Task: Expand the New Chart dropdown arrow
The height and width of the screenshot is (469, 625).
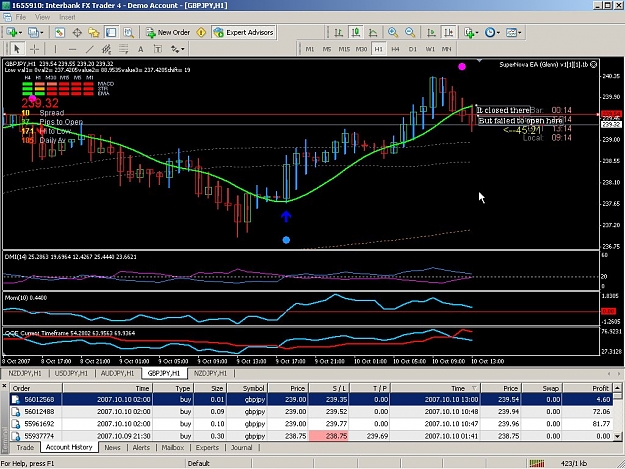Action: 20,33
